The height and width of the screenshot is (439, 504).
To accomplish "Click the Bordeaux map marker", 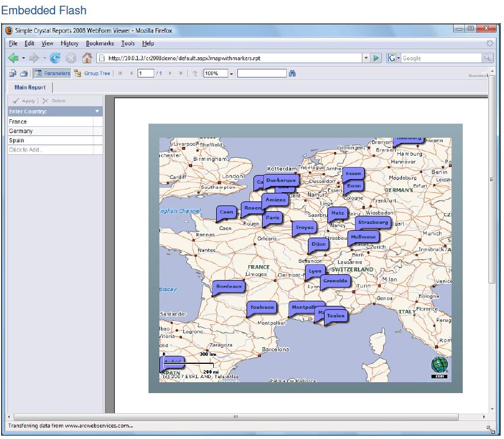I will [x=229, y=286].
